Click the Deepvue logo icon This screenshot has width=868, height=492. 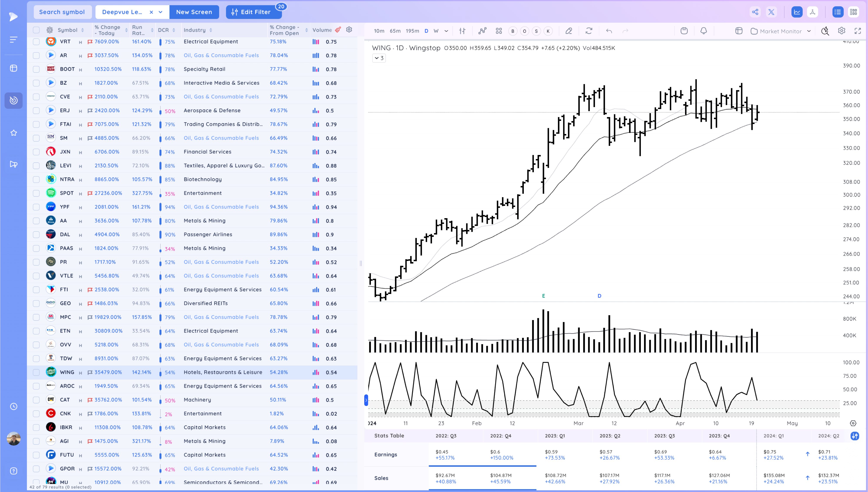click(x=13, y=17)
